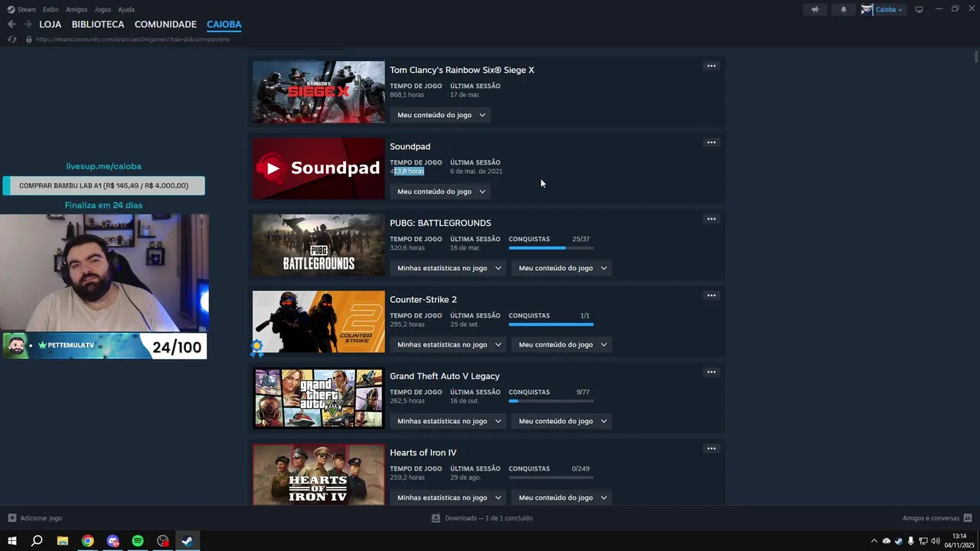The image size is (980, 551).
Task: Click GTA V conquistas progress bar 9/77
Action: 551,401
